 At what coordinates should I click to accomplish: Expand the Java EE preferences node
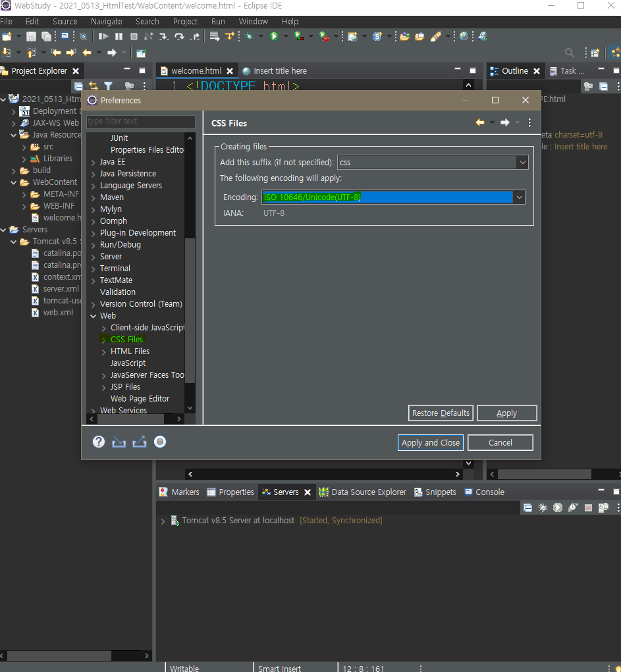[94, 163]
